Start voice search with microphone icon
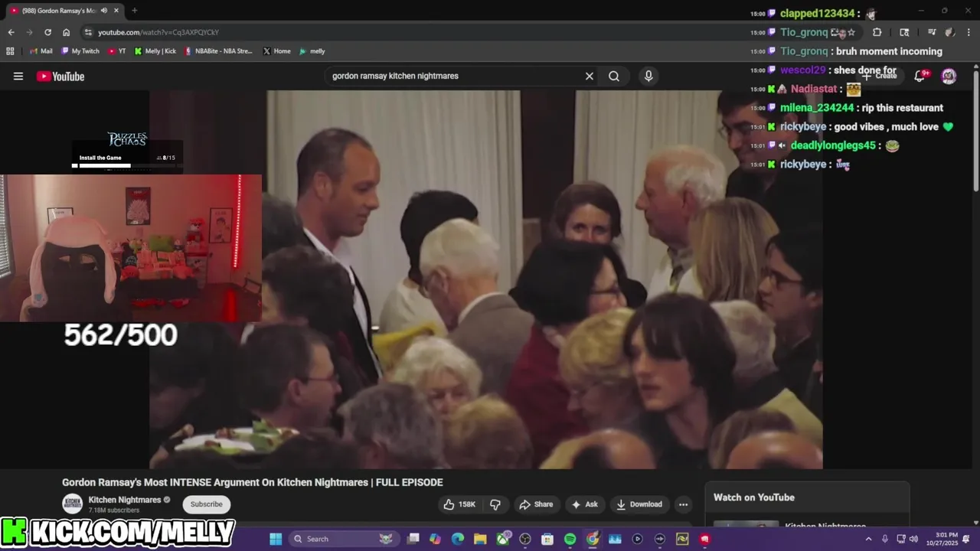 tap(648, 76)
